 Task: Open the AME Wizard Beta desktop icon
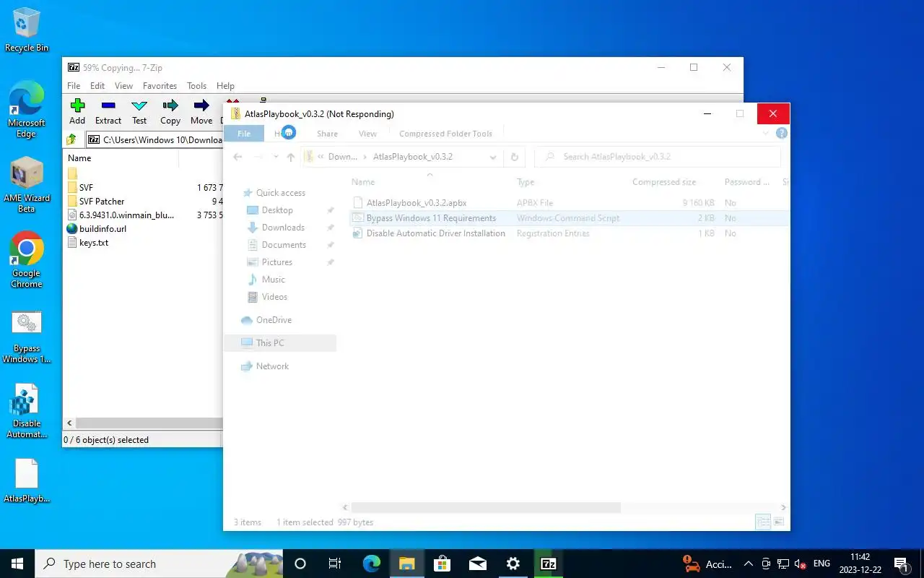click(x=27, y=185)
